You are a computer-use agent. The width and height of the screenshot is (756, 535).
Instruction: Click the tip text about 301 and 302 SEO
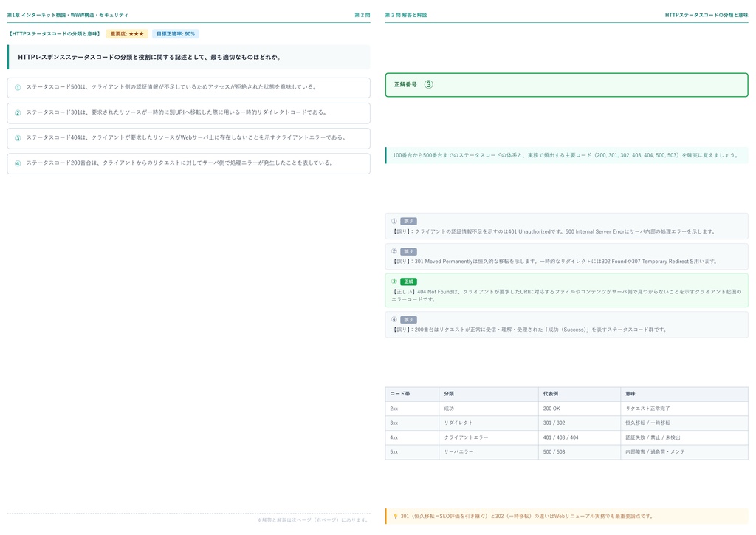[526, 517]
